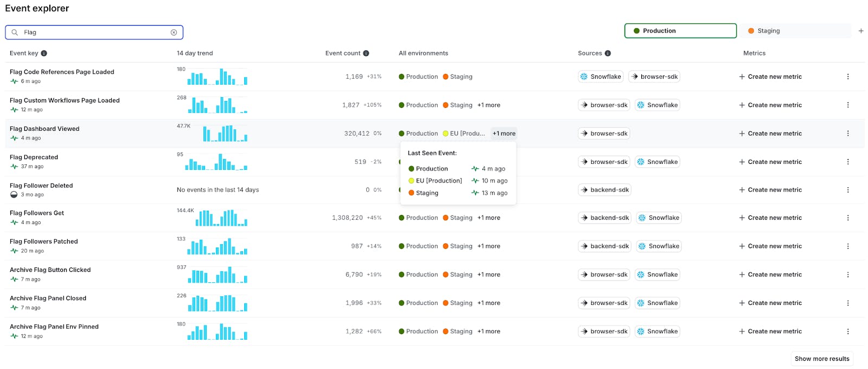Click Show more results button
This screenshot has width=868, height=369.
821,359
